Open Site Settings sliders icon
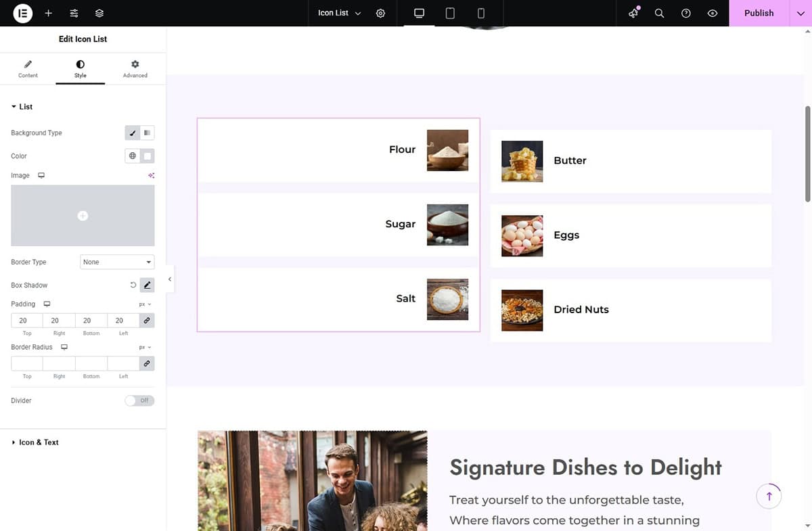812x531 pixels. tap(74, 13)
